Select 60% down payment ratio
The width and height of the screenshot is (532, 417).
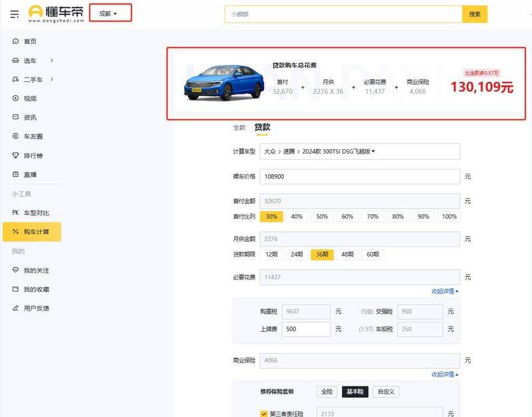point(347,216)
